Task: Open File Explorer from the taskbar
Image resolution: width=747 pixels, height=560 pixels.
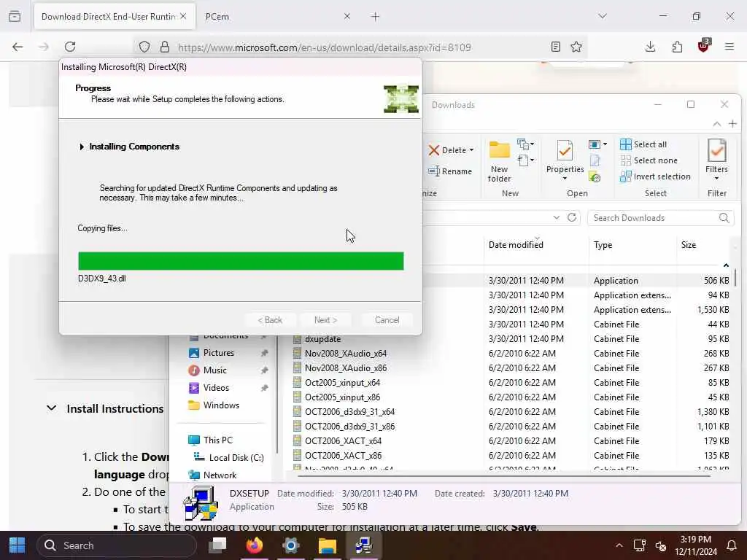Action: click(x=328, y=545)
